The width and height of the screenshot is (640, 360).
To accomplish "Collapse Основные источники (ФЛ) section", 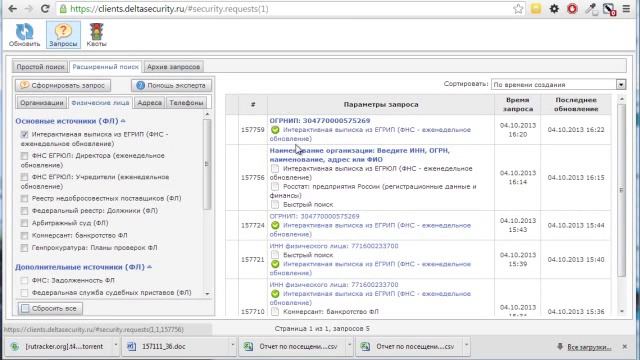I will click(123, 121).
